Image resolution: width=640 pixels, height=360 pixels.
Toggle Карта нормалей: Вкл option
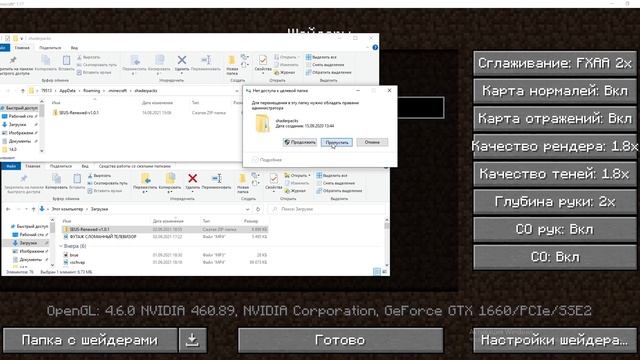point(555,91)
